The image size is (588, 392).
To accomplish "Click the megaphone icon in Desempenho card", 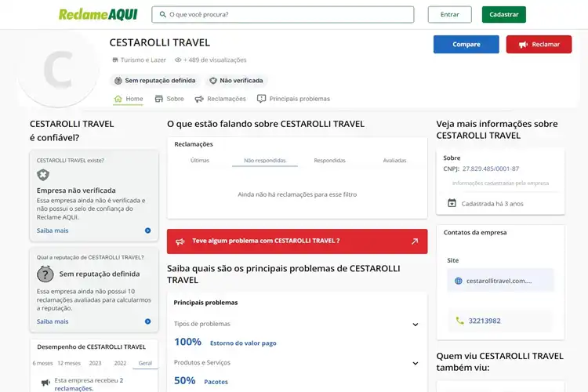I will (x=45, y=383).
